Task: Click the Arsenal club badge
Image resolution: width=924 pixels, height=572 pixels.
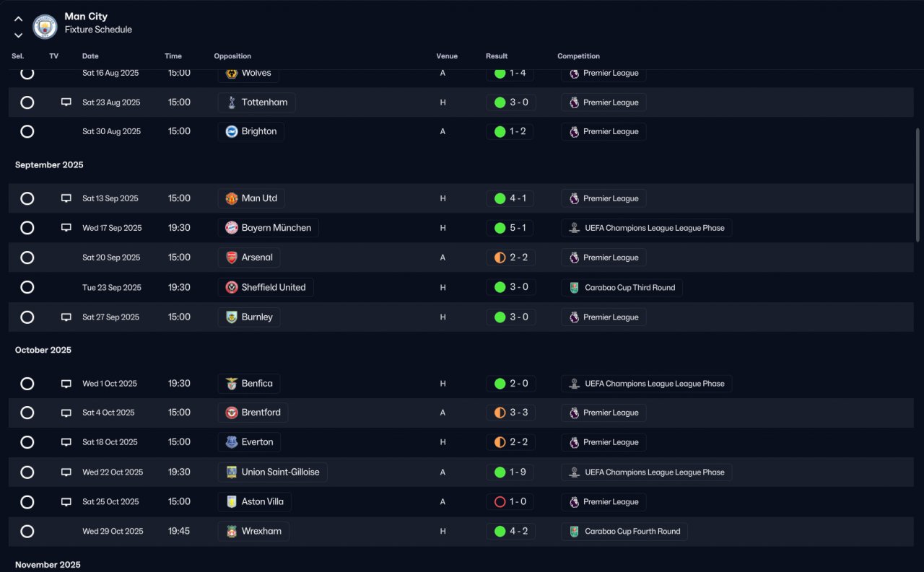Action: coord(232,258)
